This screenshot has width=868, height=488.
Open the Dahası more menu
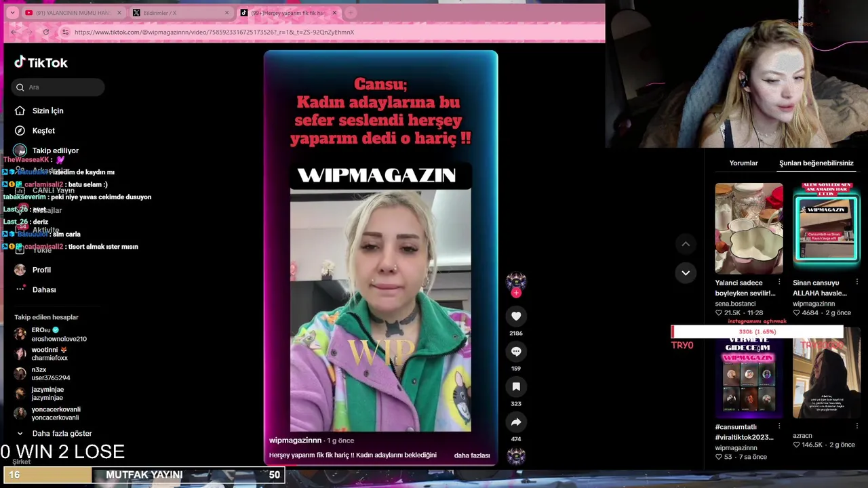coord(36,289)
